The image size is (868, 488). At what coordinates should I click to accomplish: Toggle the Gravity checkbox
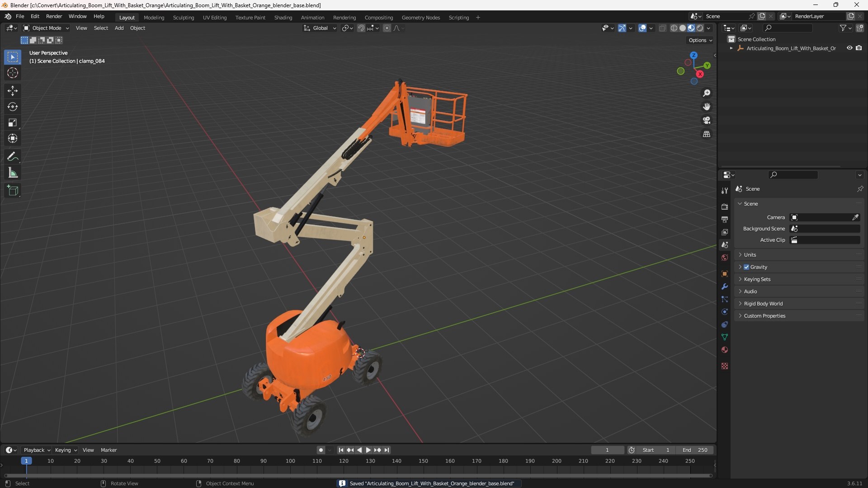pyautogui.click(x=746, y=267)
